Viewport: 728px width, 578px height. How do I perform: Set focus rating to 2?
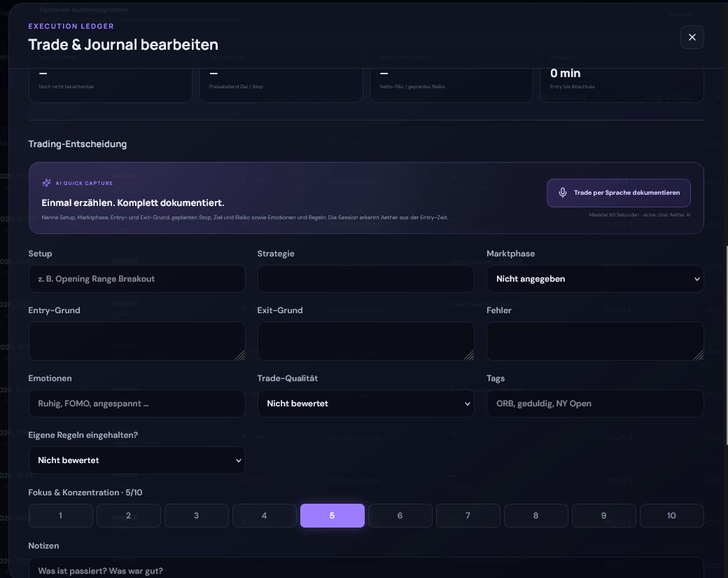tap(129, 515)
